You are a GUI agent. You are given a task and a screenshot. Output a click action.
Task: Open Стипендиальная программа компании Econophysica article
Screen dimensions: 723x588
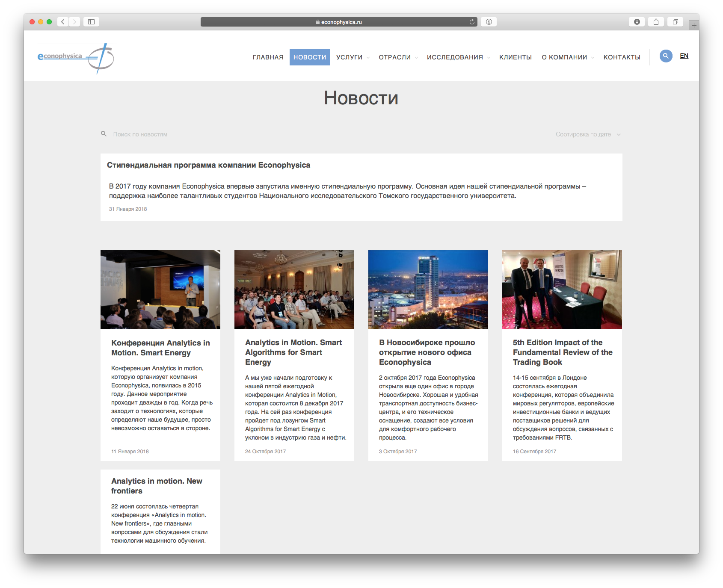[x=208, y=165]
